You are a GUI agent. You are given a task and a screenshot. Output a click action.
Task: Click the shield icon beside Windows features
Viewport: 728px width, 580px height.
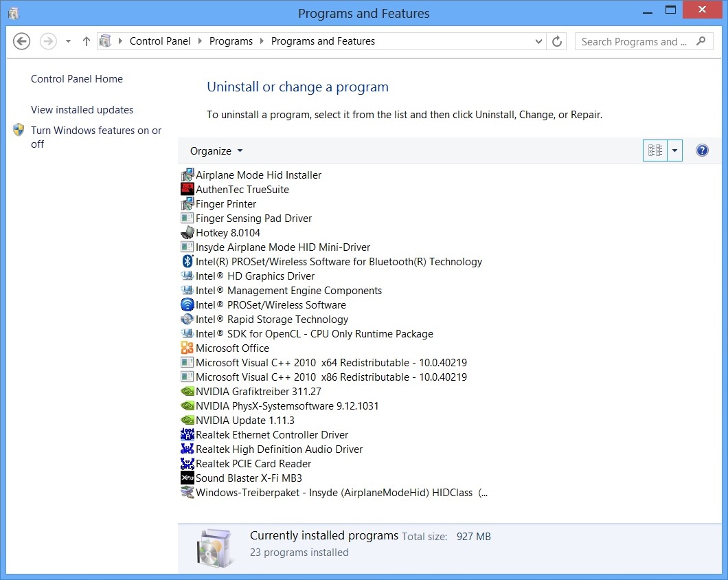(x=19, y=130)
